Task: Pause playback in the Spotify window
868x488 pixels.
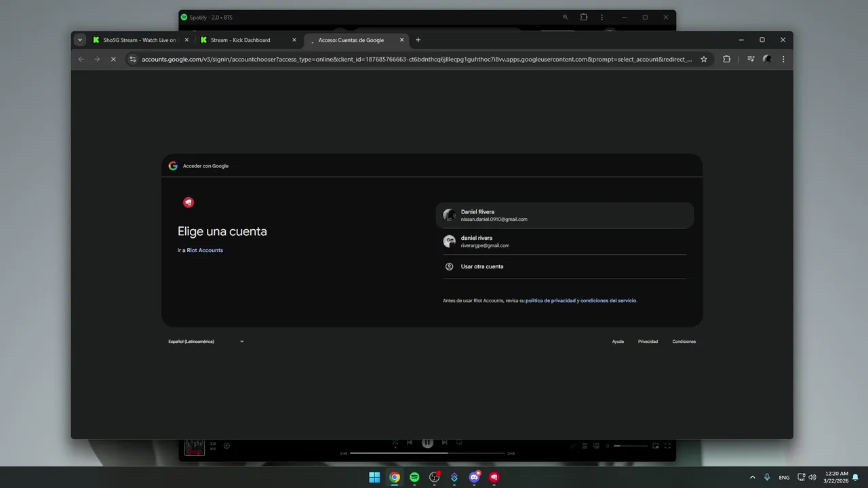Action: [427, 443]
